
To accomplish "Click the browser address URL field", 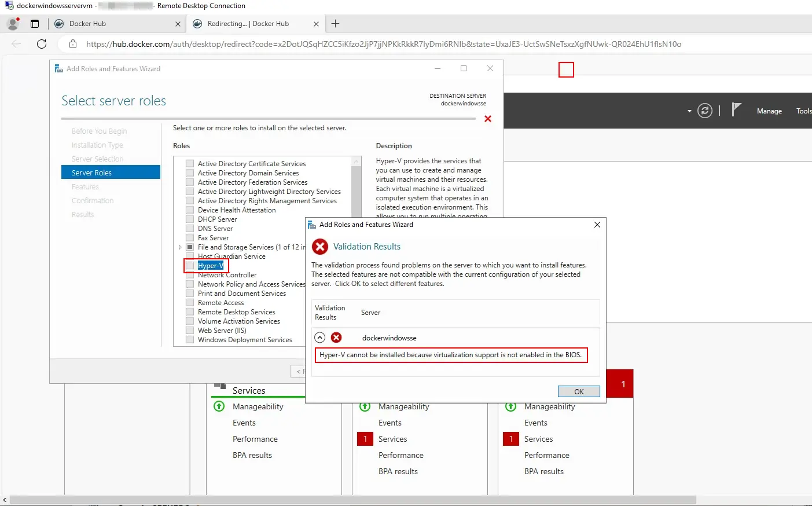I will tap(383, 44).
